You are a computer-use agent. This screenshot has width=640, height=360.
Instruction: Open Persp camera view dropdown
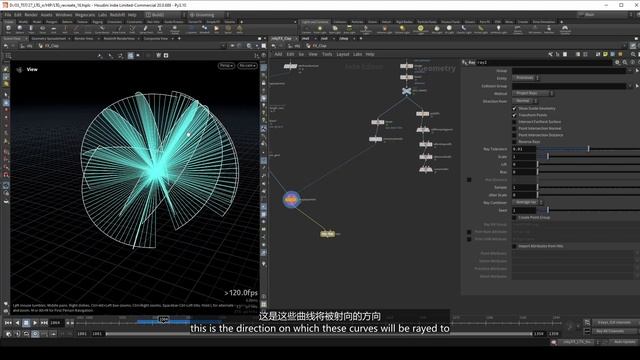226,66
